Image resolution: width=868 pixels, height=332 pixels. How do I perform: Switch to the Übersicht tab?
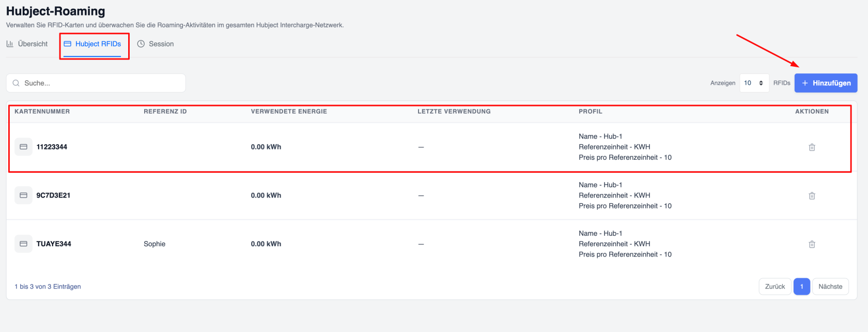click(x=27, y=44)
